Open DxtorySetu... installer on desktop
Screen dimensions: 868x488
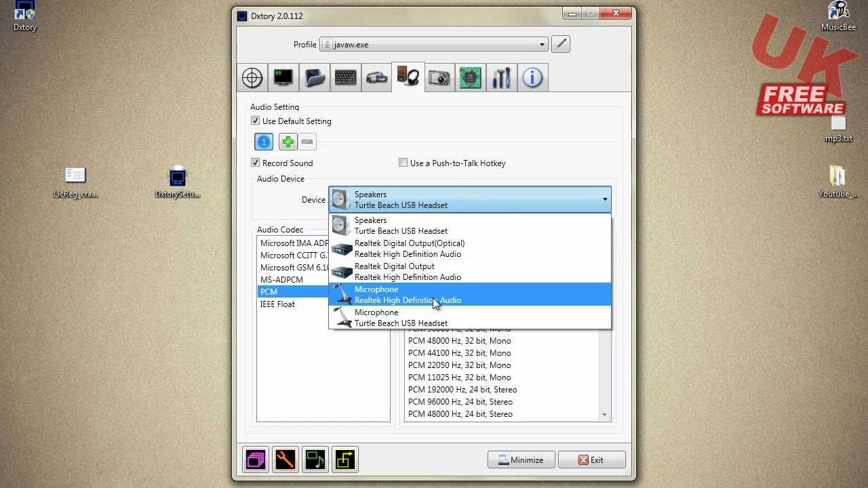click(x=178, y=182)
